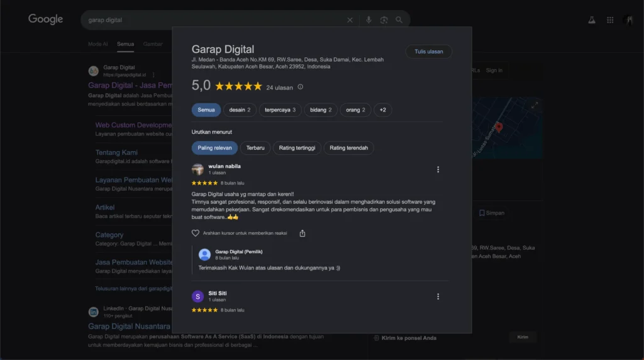React with heart on wulan nabila's review
The height and width of the screenshot is (360, 644).
195,233
